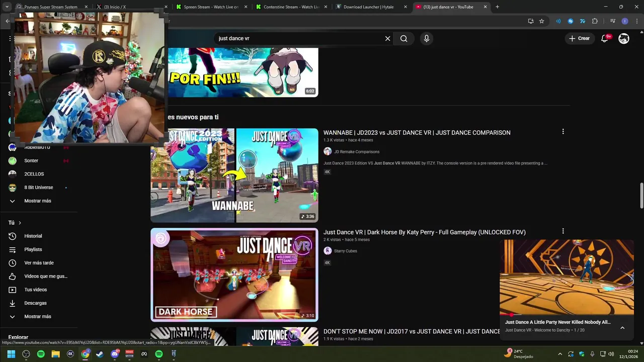
Task: Expand the Tú section chevron
Action: 20,223
